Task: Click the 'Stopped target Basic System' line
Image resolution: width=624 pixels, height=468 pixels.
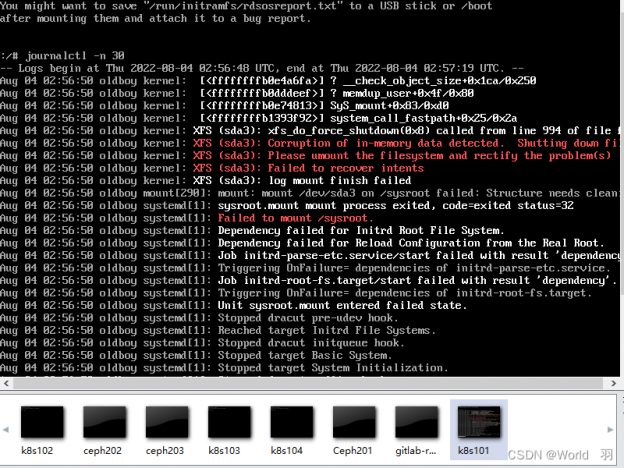Action: coord(304,355)
